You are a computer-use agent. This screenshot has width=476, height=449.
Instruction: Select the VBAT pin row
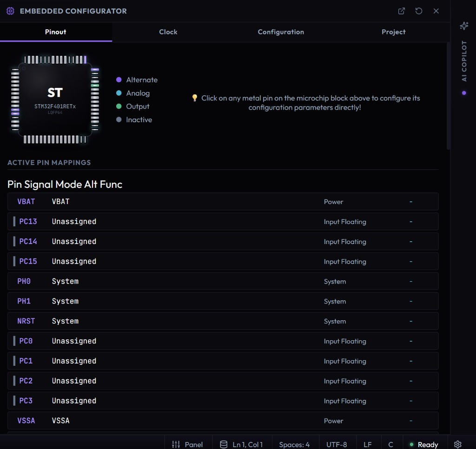coord(223,202)
